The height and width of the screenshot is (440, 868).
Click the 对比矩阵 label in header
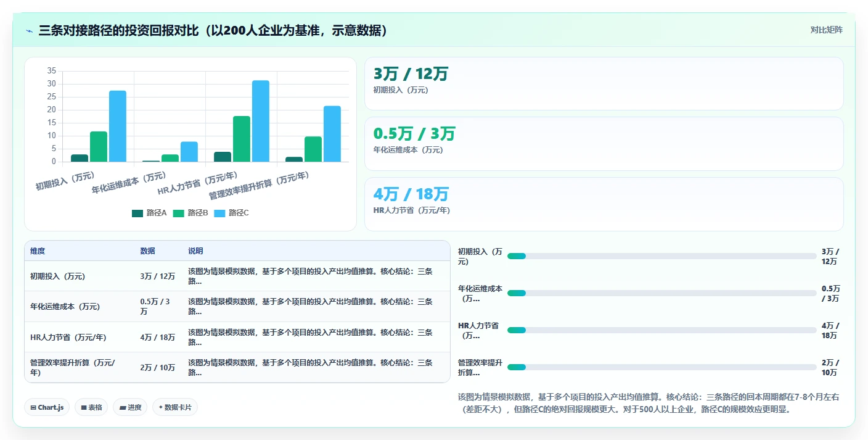(x=826, y=30)
